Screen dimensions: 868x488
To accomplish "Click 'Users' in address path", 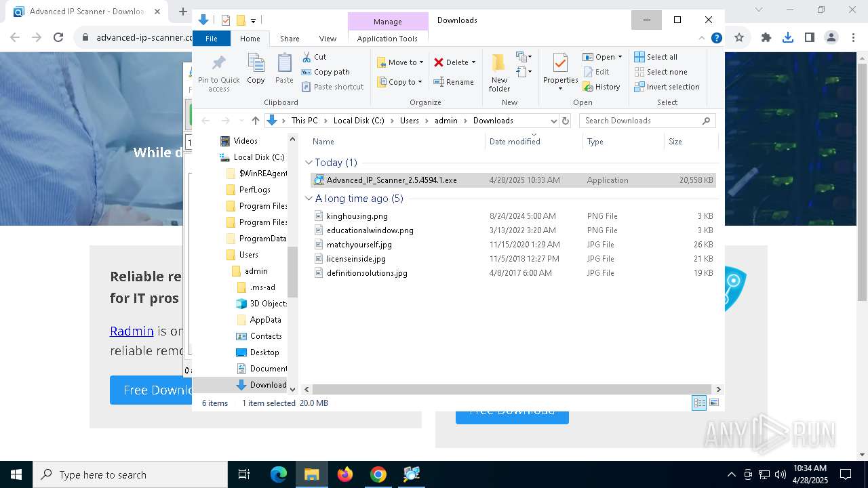I will (x=409, y=121).
